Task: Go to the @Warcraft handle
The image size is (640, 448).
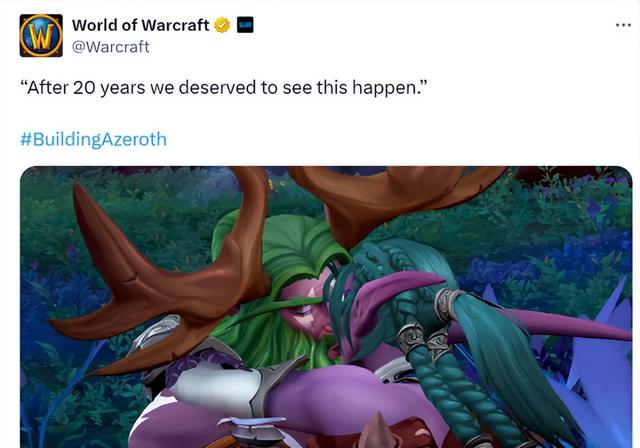Action: (111, 47)
